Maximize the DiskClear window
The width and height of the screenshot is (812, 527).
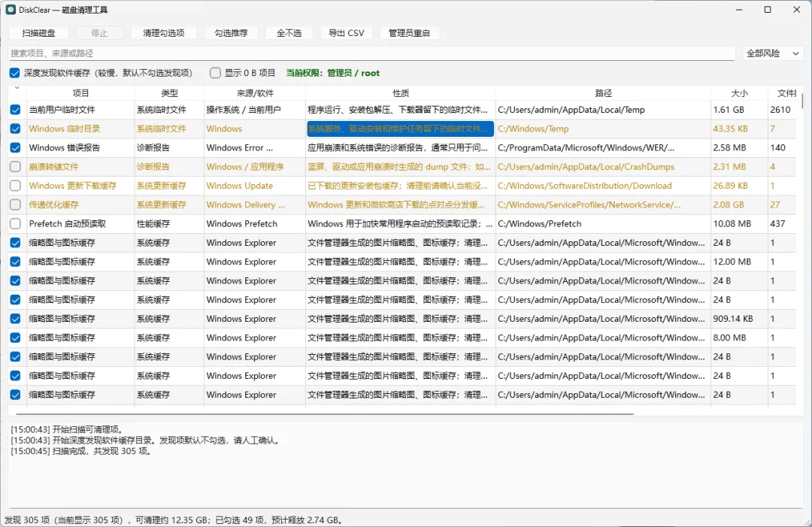coord(768,10)
